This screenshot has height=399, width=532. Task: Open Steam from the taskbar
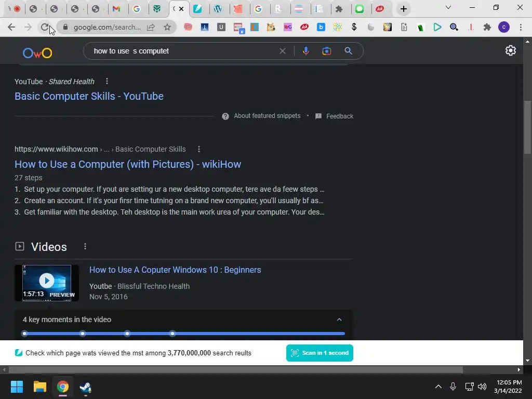[x=86, y=387]
